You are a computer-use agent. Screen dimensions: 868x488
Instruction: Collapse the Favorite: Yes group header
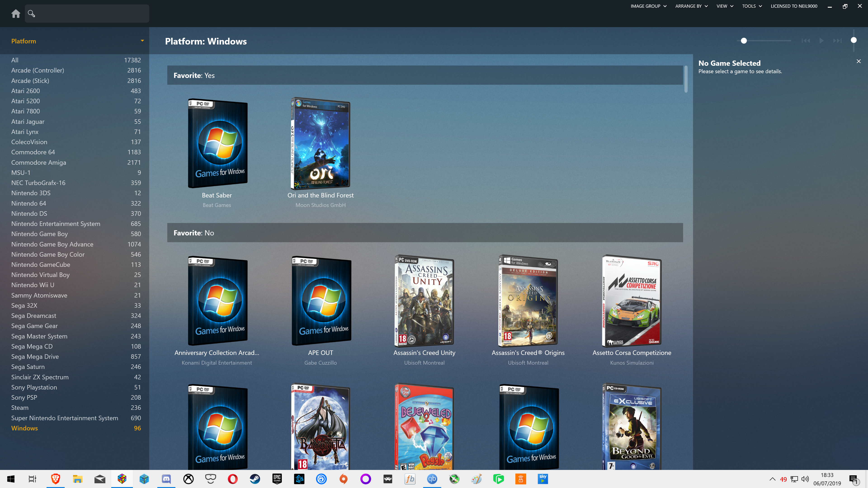425,75
